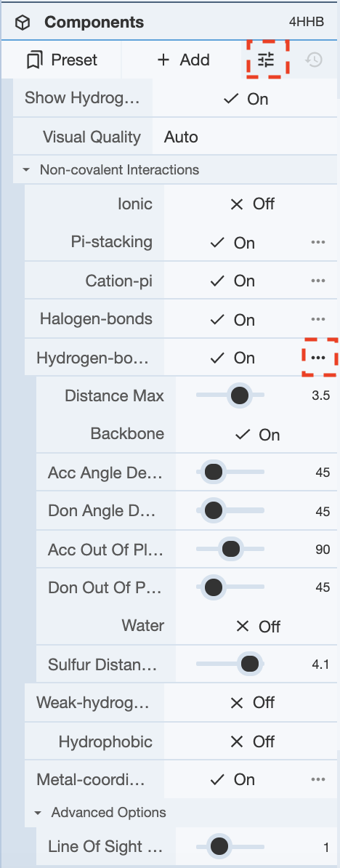Viewport: 340px width, 868px height.
Task: Open Cation-pi more options dots
Action: click(x=318, y=281)
